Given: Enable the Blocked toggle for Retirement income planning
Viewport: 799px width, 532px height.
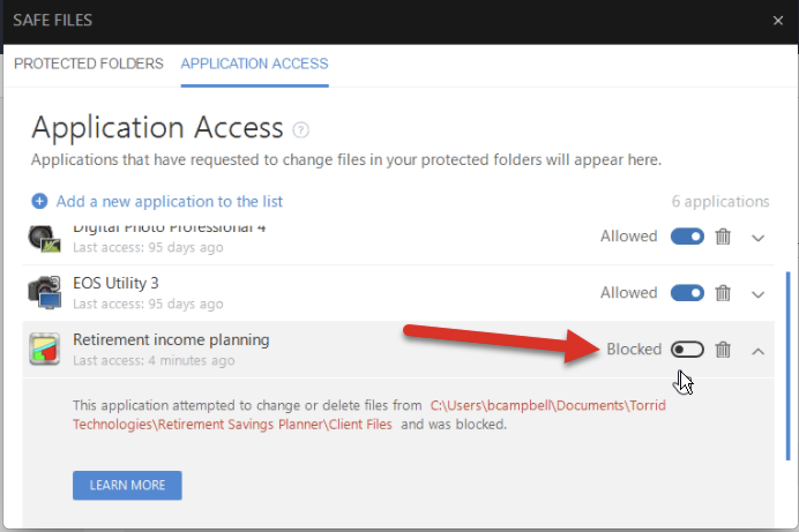Looking at the screenshot, I should click(687, 350).
